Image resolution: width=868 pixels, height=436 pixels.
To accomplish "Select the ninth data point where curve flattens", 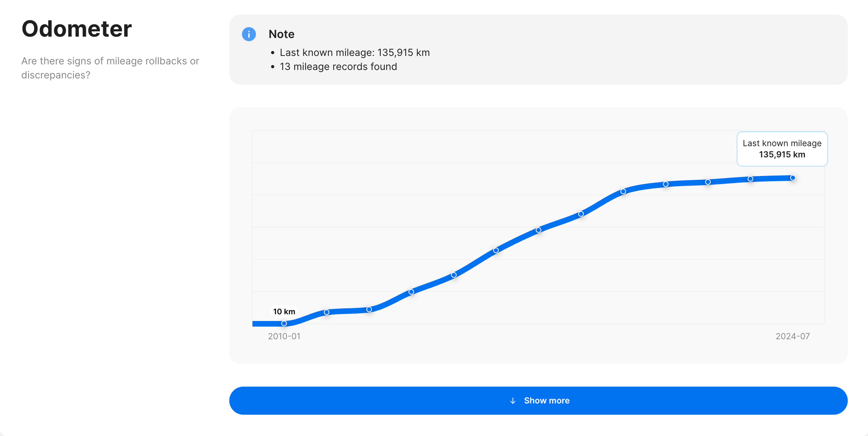I will (x=623, y=191).
